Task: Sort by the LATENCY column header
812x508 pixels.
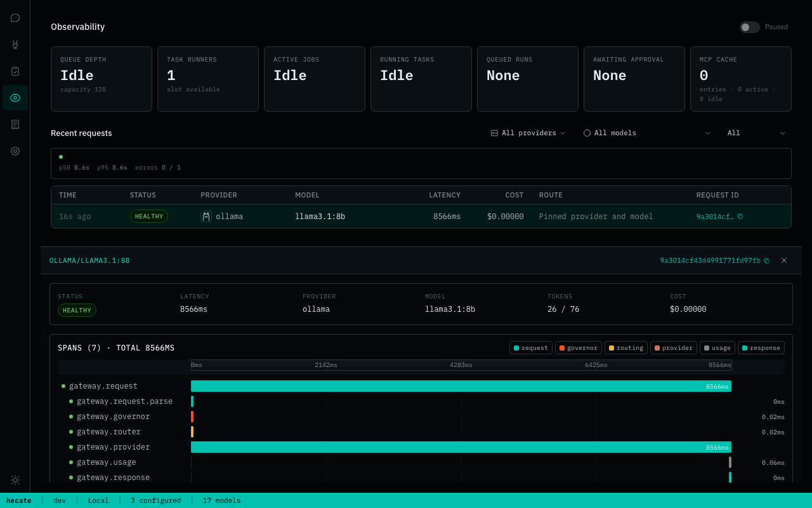Action: [x=445, y=195]
